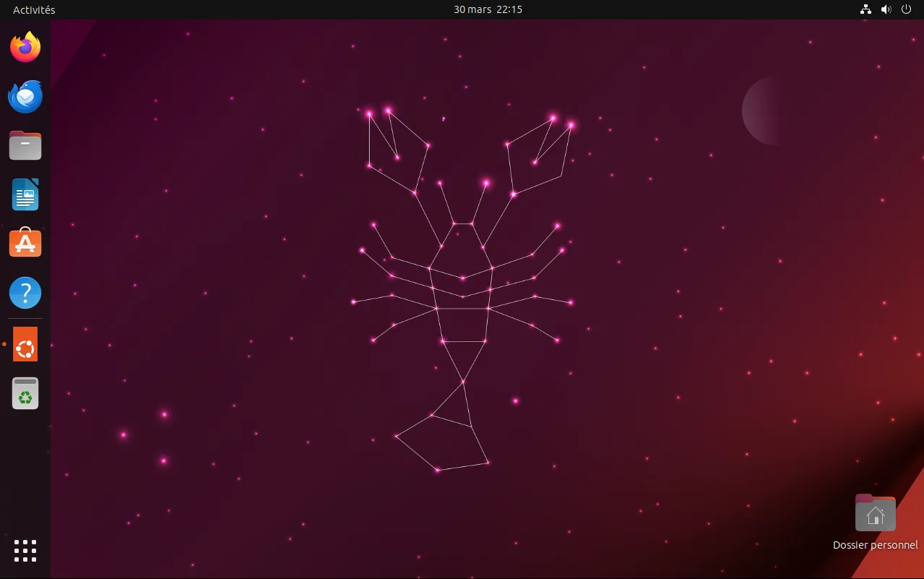This screenshot has height=579, width=924.
Task: Click the Dossier personnel label
Action: [876, 545]
